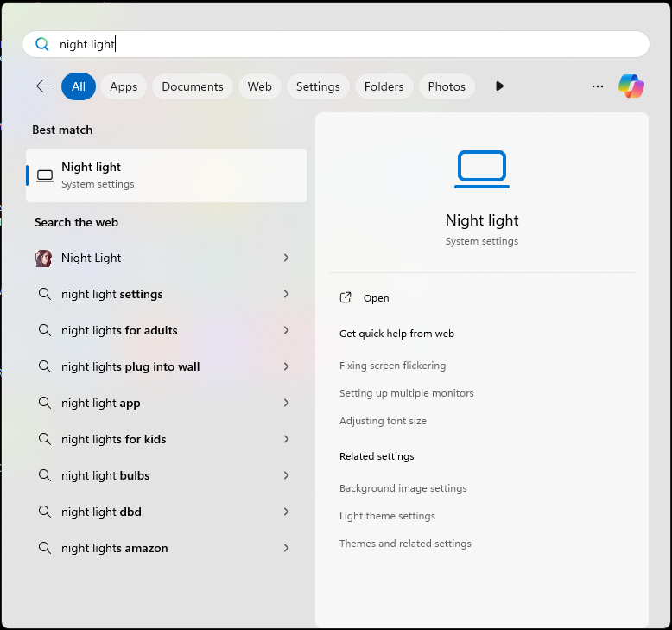This screenshot has width=672, height=630.
Task: Click the Copilot icon in search panel
Action: tap(631, 86)
